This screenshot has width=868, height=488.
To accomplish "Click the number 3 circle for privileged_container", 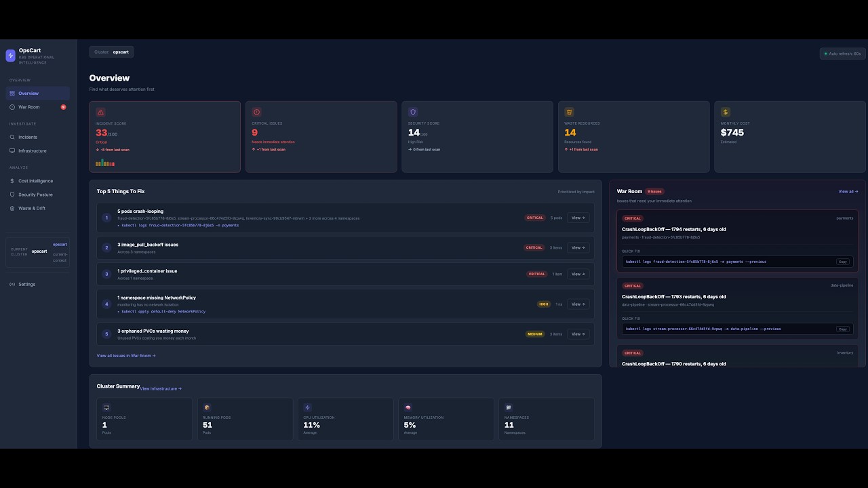I will pyautogui.click(x=106, y=274).
